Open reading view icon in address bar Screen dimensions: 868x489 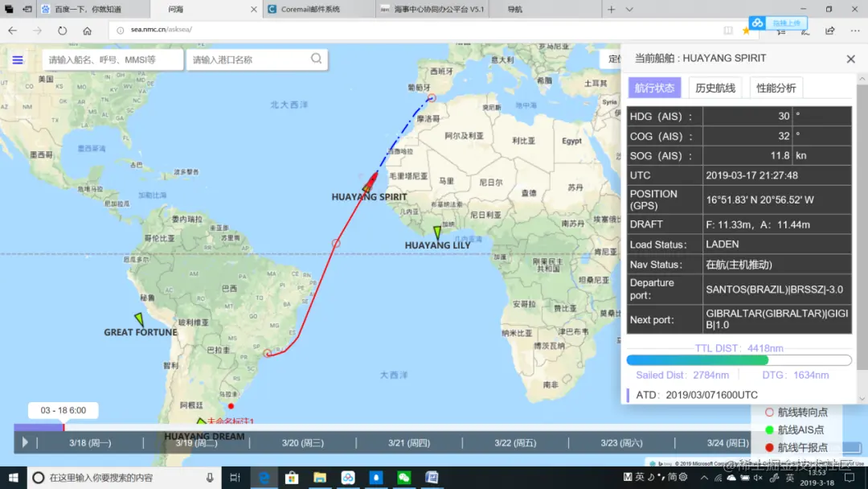point(728,31)
